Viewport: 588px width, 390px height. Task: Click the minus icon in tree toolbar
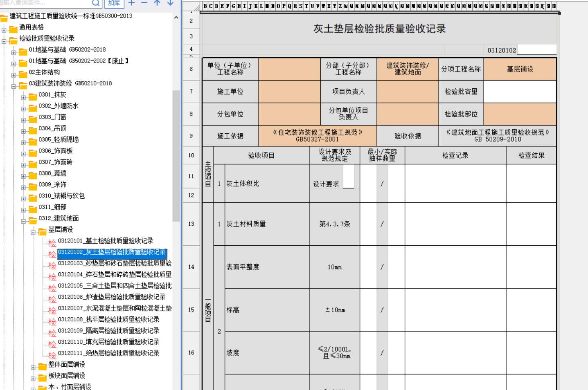click(144, 3)
